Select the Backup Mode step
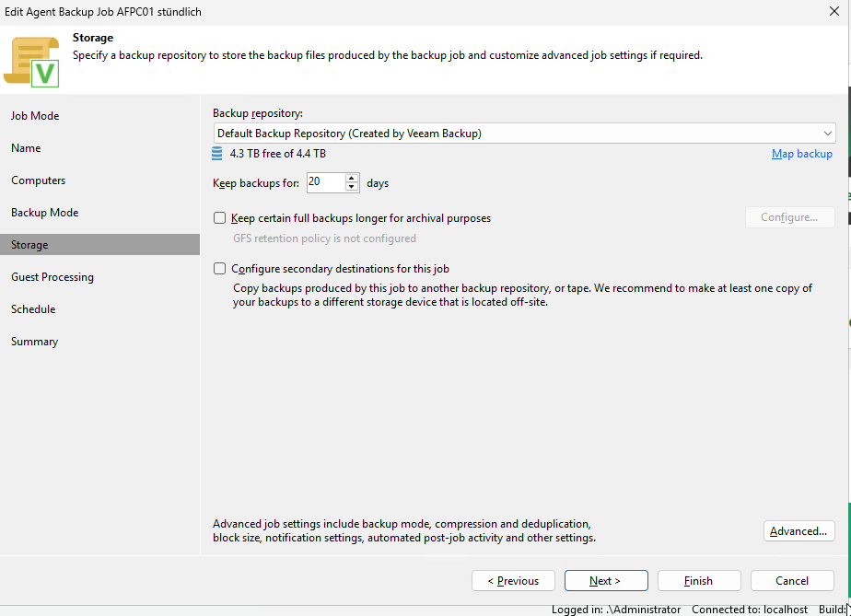 click(44, 213)
